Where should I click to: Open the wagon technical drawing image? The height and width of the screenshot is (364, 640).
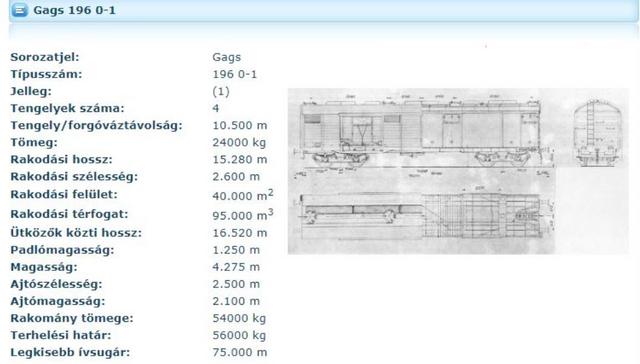point(458,171)
